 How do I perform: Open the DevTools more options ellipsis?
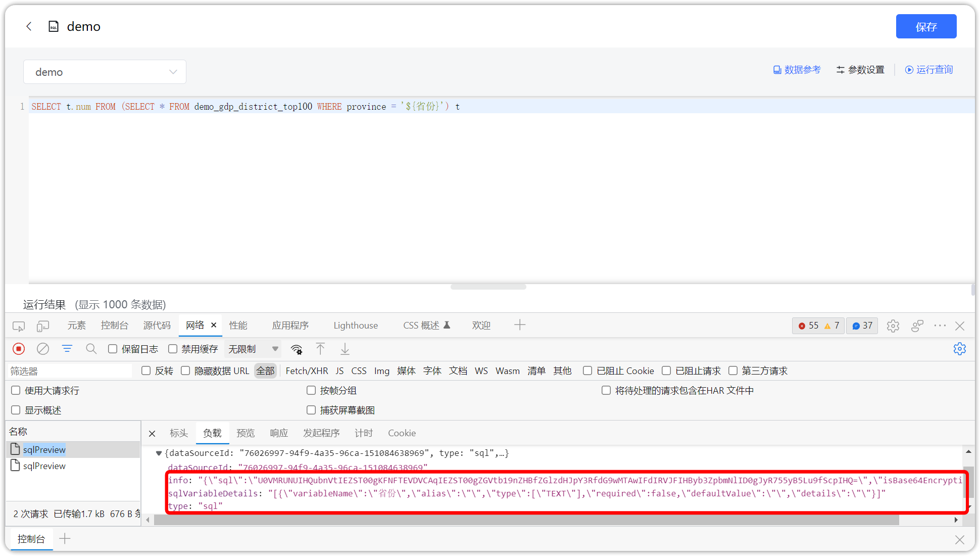click(940, 326)
